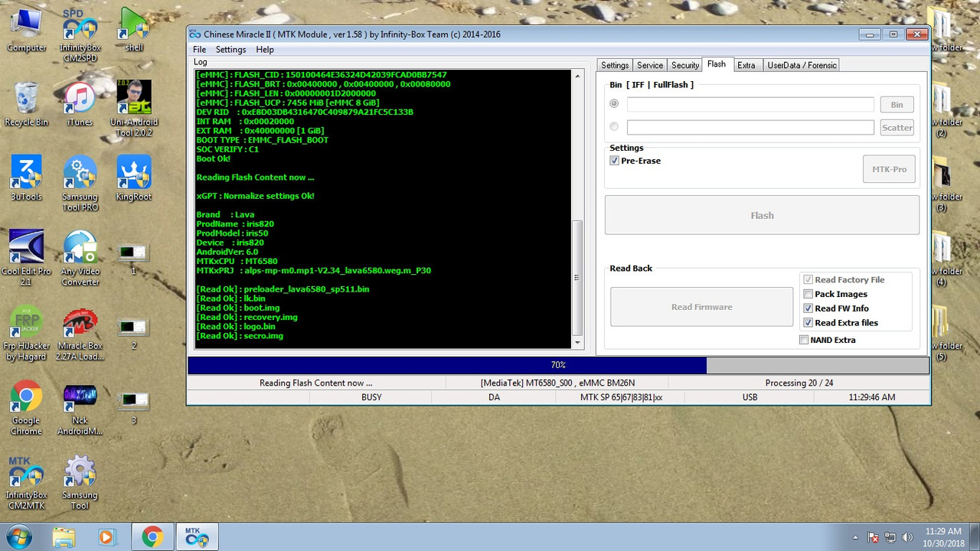Launch InfinityBox CM2MTK shortcut
This screenshot has height=551, width=980.
pyautogui.click(x=26, y=481)
